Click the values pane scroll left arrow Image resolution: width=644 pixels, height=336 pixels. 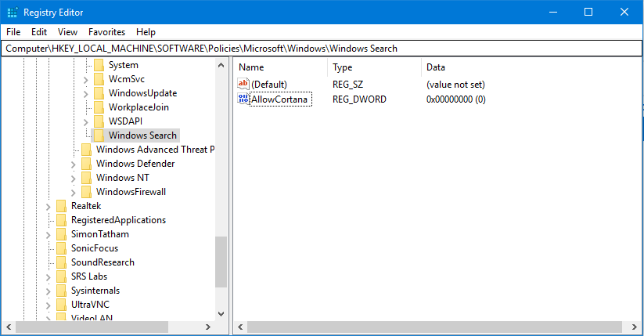coord(241,327)
